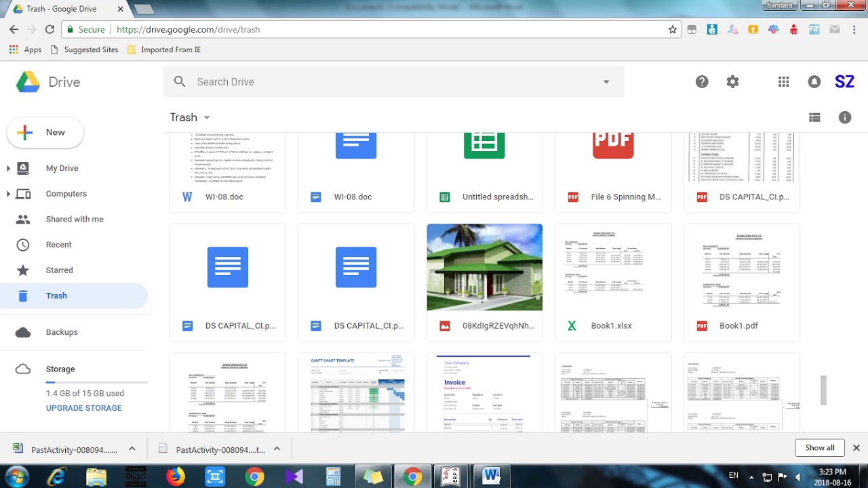
Task: Select the Invoice document thumbnail
Action: pyautogui.click(x=484, y=392)
